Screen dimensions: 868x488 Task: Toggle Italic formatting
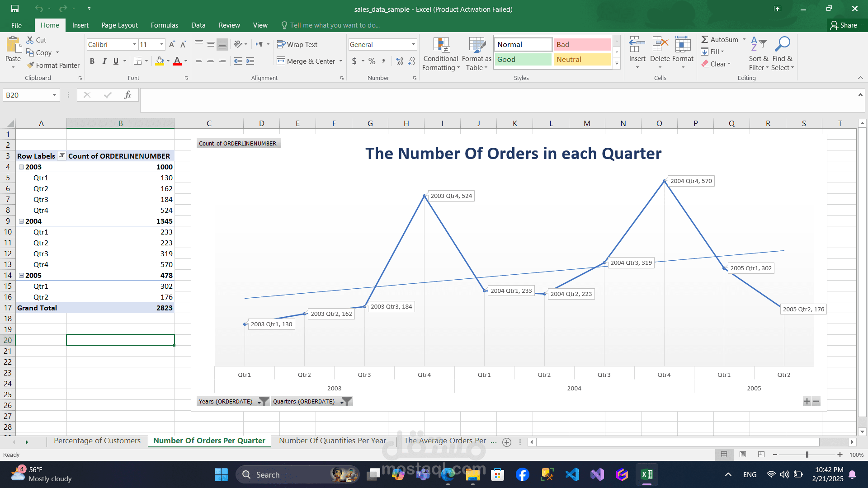104,61
